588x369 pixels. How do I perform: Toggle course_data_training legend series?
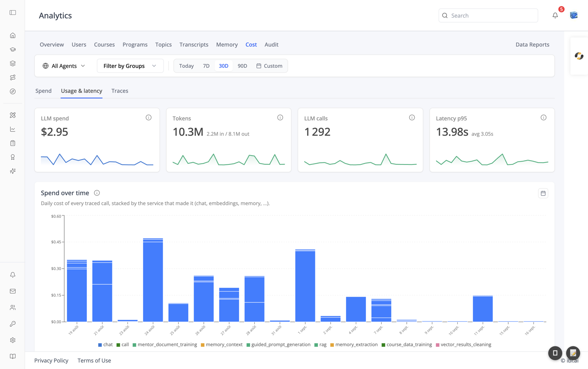[x=407, y=345]
